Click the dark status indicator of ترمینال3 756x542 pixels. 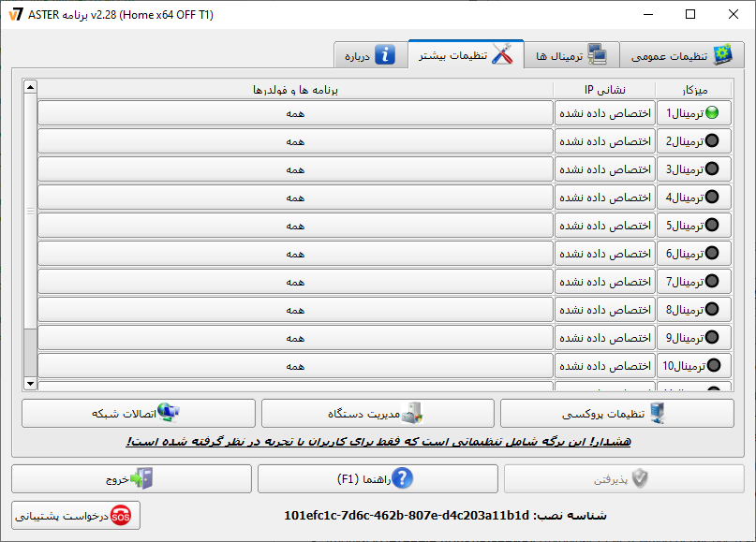coord(712,169)
